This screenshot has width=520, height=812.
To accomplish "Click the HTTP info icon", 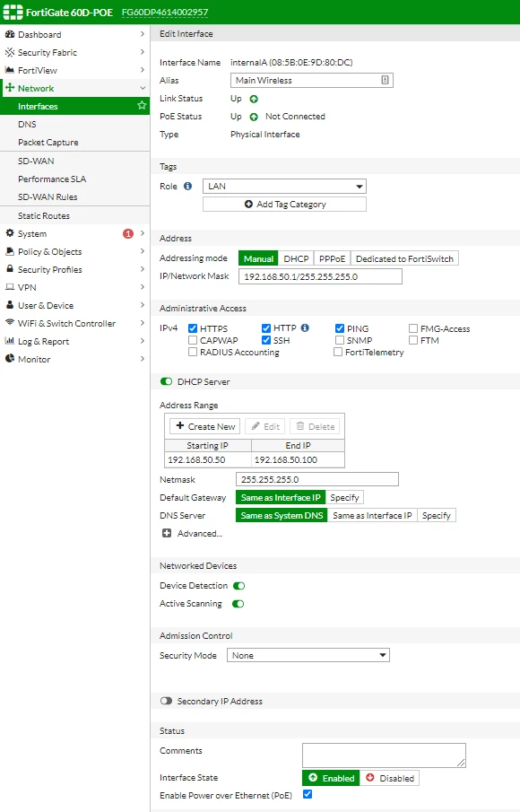I will [x=305, y=327].
